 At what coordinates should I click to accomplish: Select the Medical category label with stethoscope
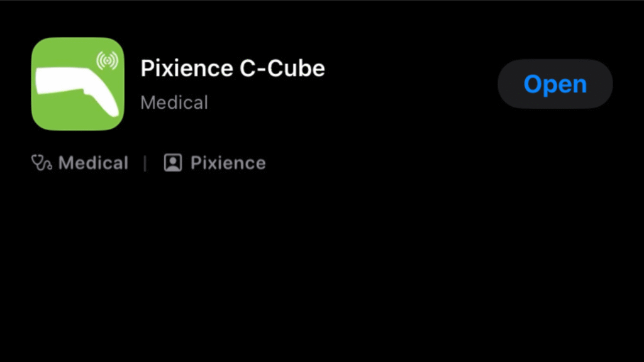tap(80, 163)
